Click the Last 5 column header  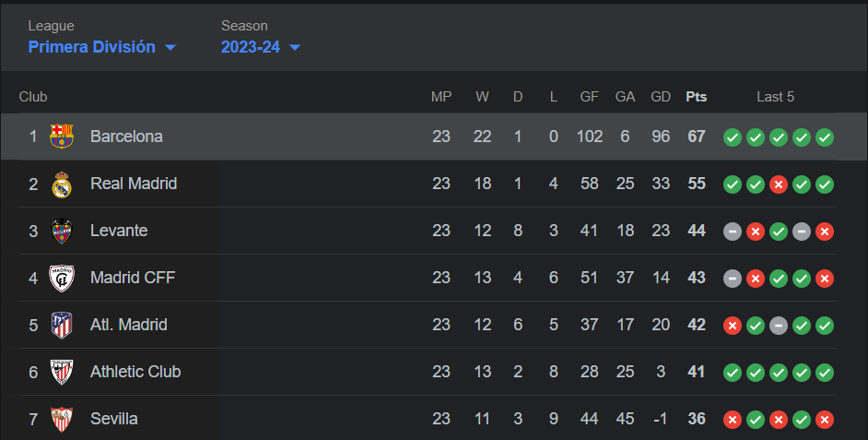[775, 97]
